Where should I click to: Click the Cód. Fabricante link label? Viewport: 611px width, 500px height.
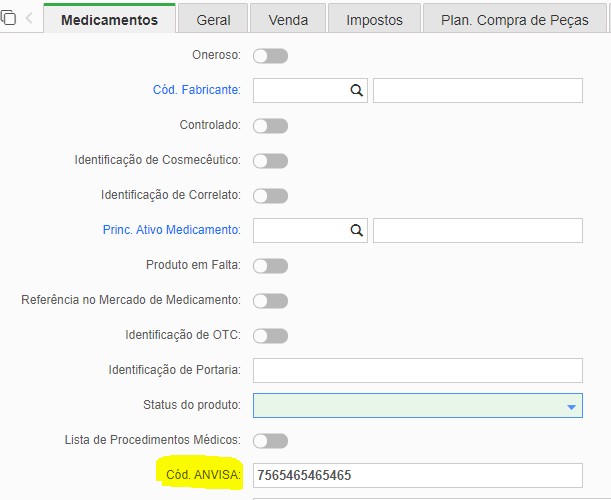click(197, 90)
